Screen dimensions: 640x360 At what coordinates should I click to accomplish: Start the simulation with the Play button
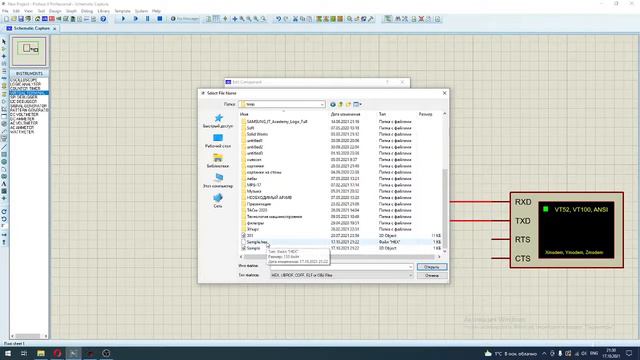point(123,19)
